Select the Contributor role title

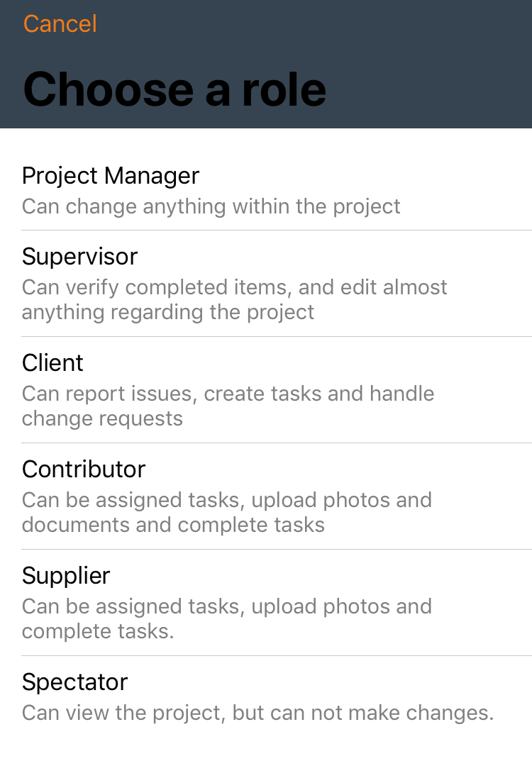84,470
